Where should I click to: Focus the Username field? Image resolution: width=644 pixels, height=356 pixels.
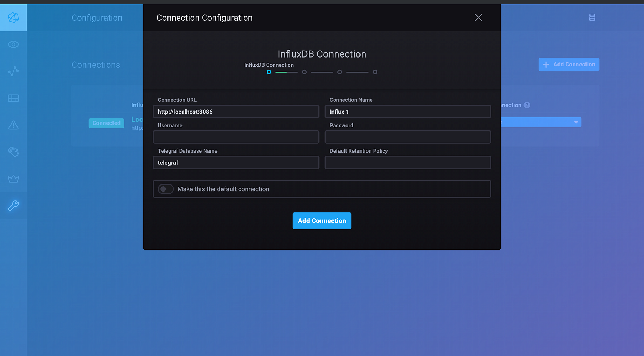pos(236,137)
